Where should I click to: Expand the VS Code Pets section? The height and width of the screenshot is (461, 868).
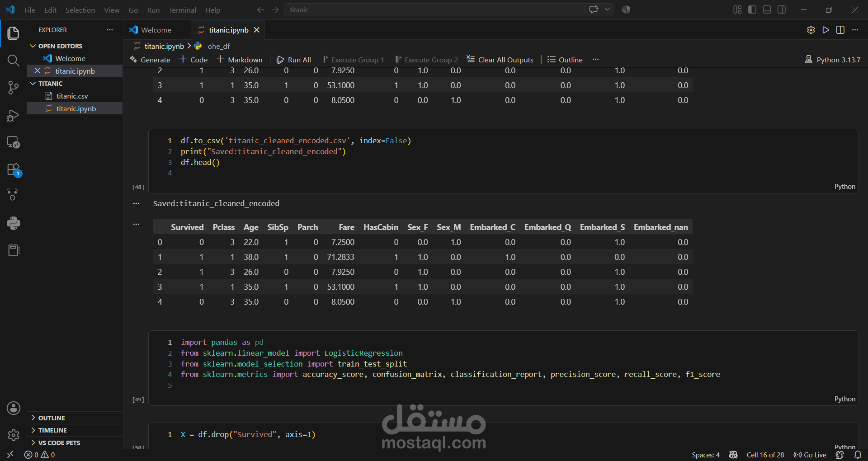59,443
